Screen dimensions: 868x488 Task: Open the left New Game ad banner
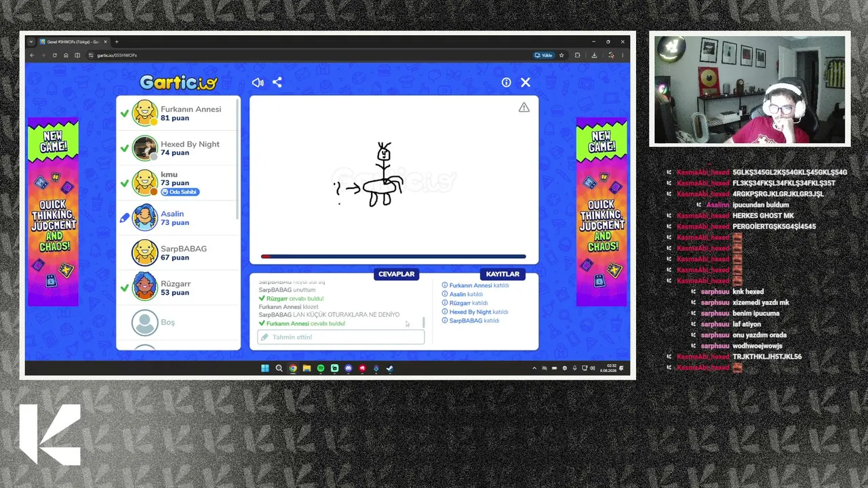[x=53, y=211]
